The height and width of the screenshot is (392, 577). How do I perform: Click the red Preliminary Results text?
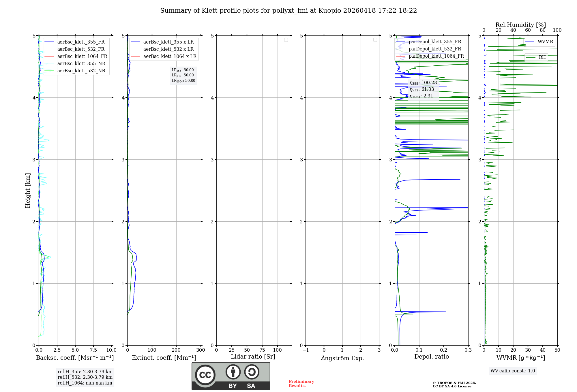click(301, 384)
